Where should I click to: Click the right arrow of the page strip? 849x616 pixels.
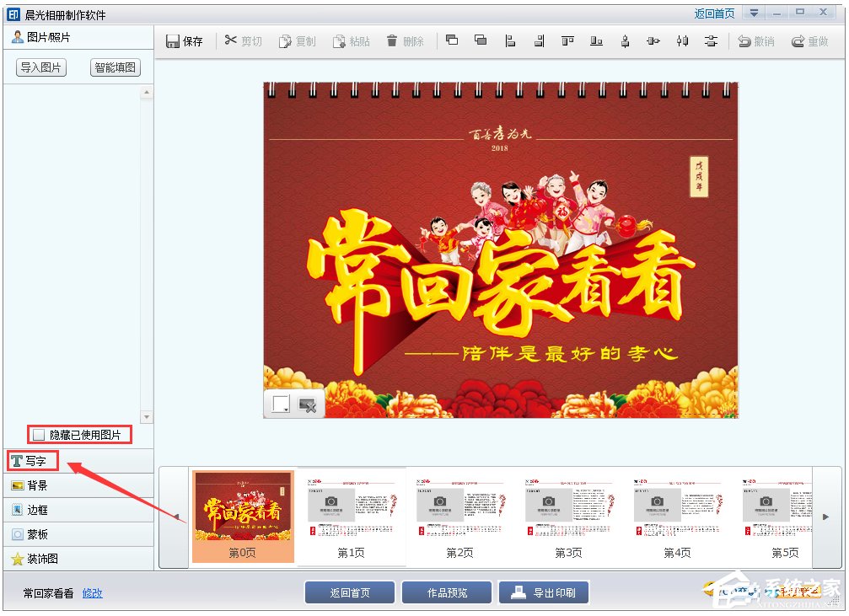pos(828,517)
